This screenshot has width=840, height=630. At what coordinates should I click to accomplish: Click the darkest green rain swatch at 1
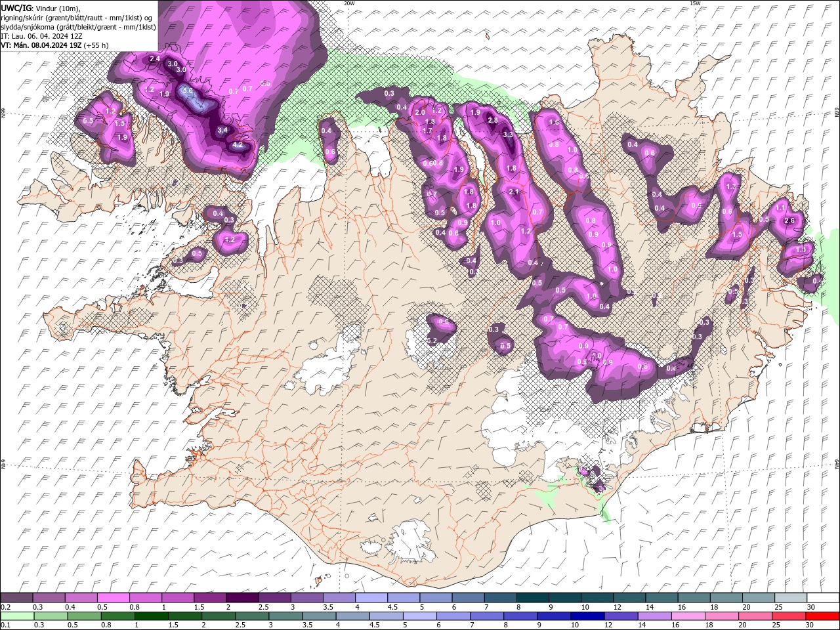(x=151, y=616)
